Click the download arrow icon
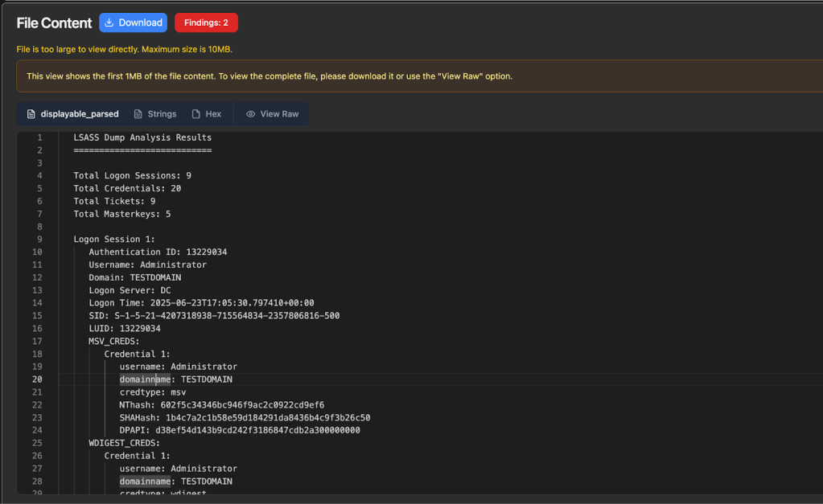This screenshot has height=504, width=823. pos(109,23)
